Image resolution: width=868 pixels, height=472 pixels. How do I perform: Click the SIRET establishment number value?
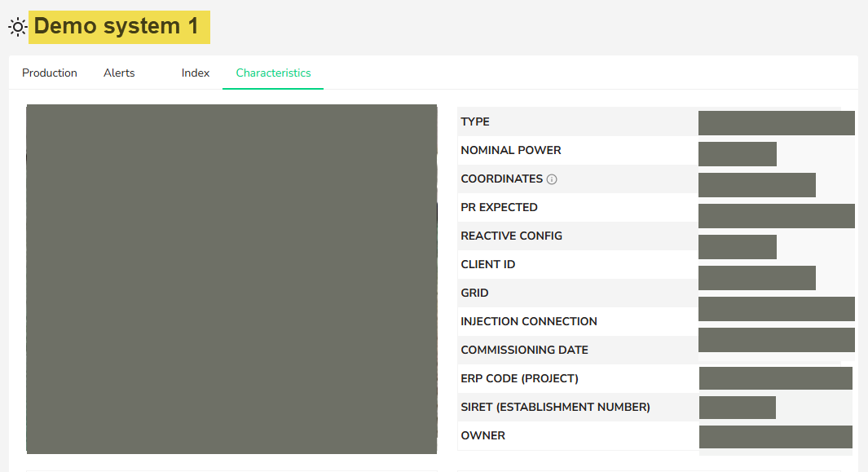click(x=737, y=407)
